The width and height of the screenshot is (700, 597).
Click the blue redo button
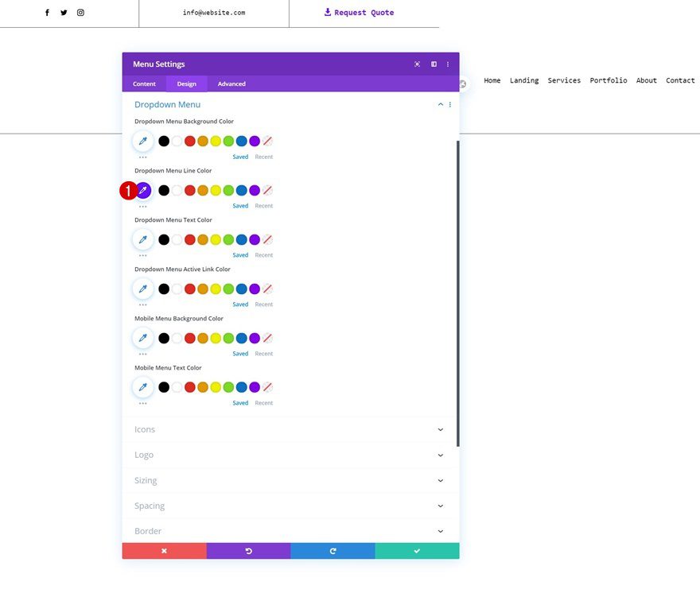(332, 551)
